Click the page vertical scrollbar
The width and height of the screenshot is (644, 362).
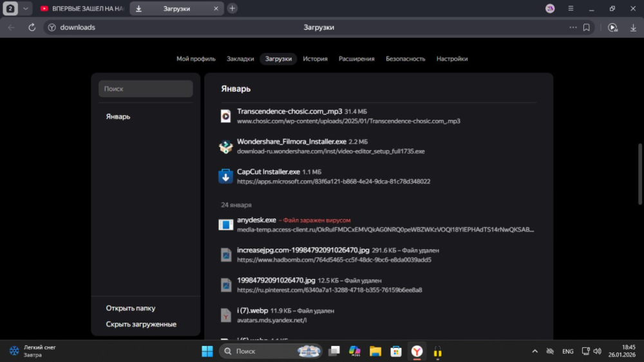[640, 174]
